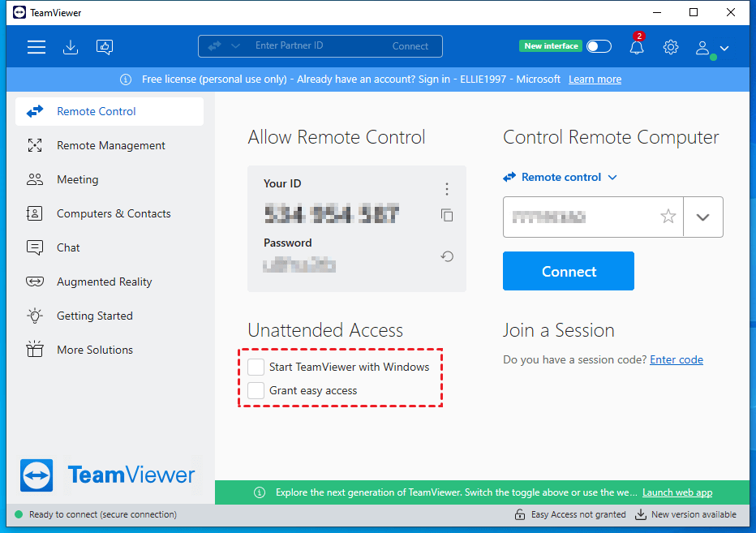
Task: Open the settings gear icon
Action: 671,47
